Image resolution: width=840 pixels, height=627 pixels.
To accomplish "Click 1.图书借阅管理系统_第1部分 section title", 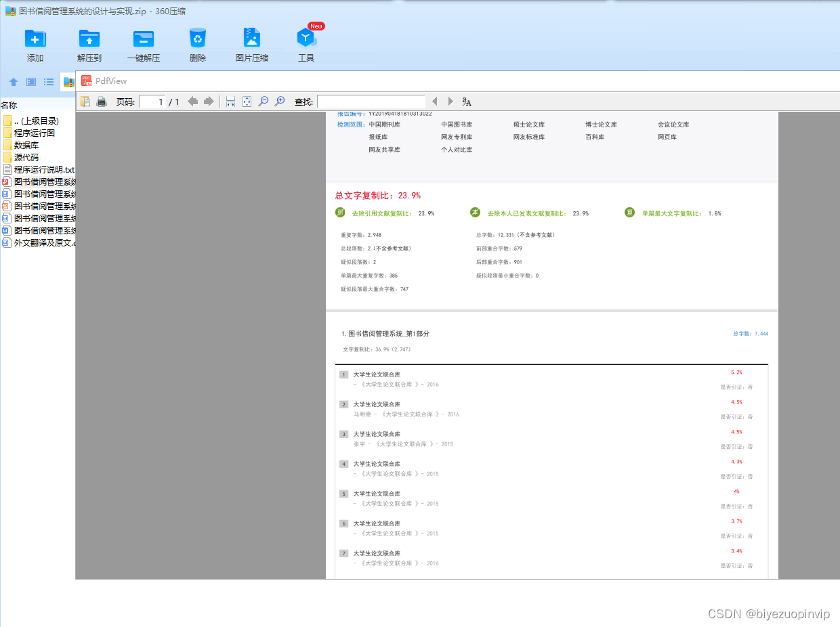I will [x=386, y=334].
